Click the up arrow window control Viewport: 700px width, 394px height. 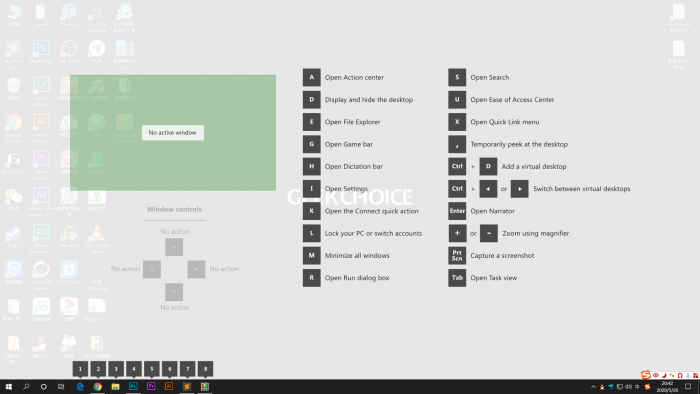click(x=174, y=247)
